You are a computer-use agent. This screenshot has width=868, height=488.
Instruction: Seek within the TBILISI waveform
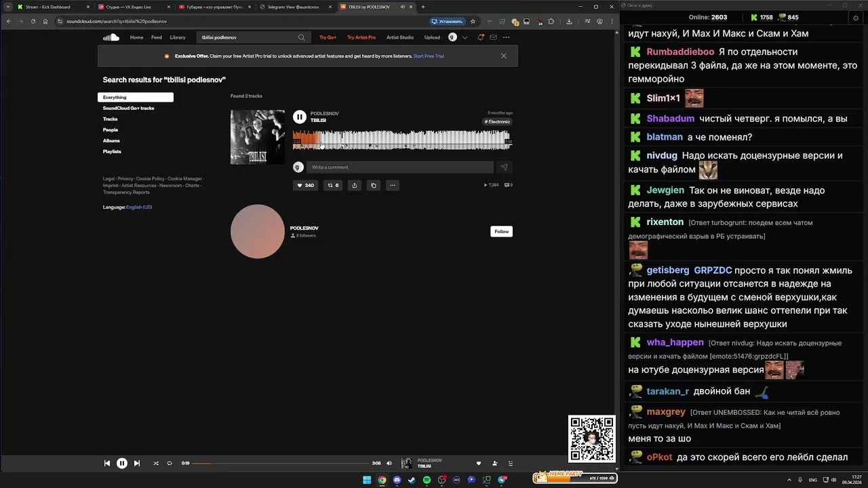pos(402,139)
